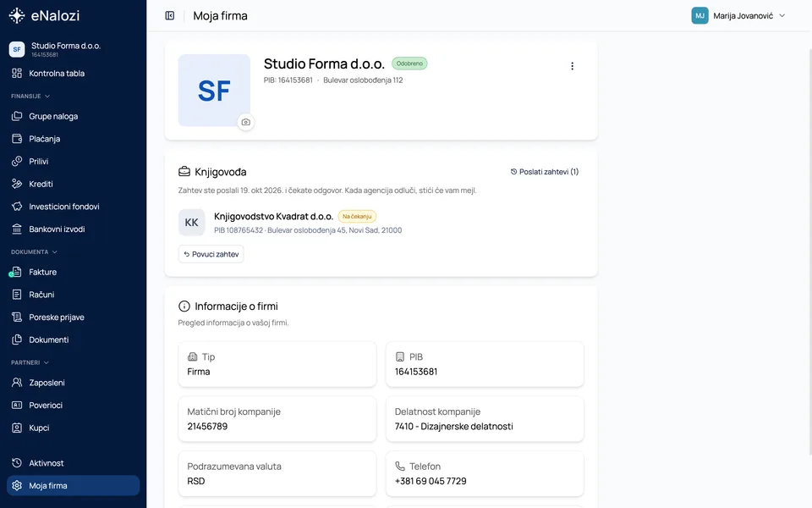This screenshot has height=508, width=812.
Task: Click the Povuci zahtev button
Action: click(211, 254)
